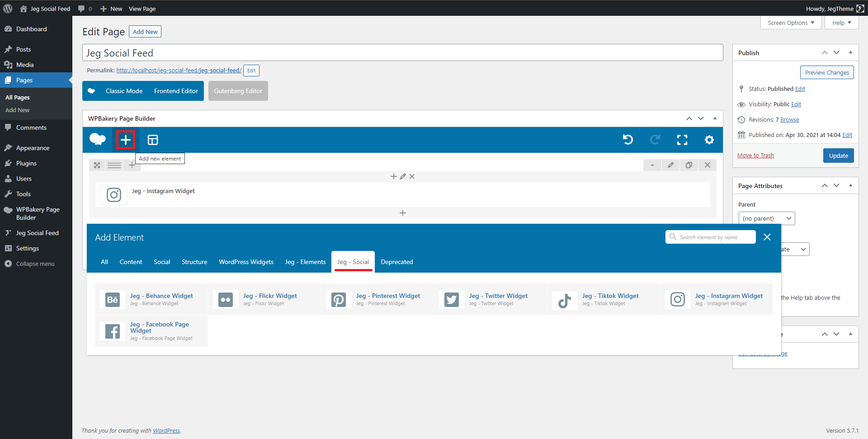Toggle the WPBakery Page Builder panel

(x=715, y=118)
